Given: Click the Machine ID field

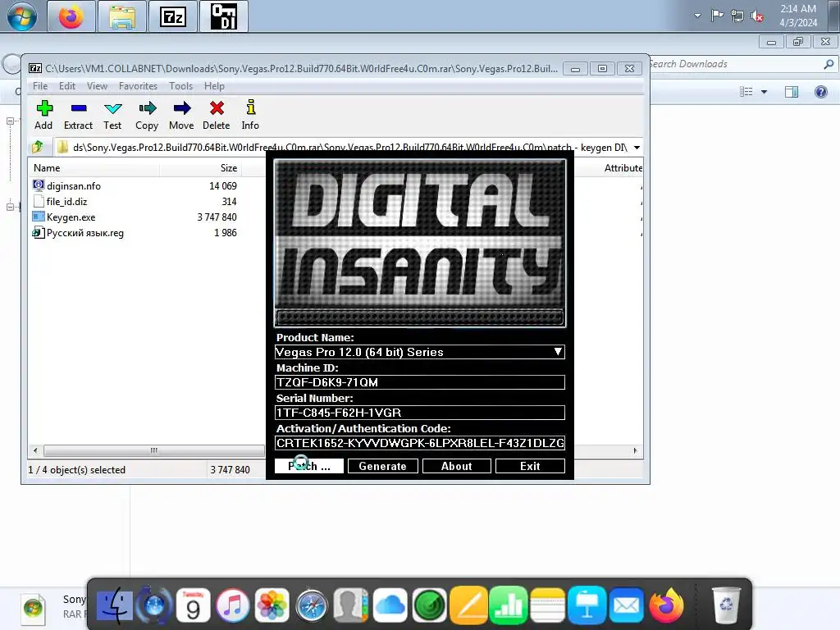Looking at the screenshot, I should coord(419,382).
